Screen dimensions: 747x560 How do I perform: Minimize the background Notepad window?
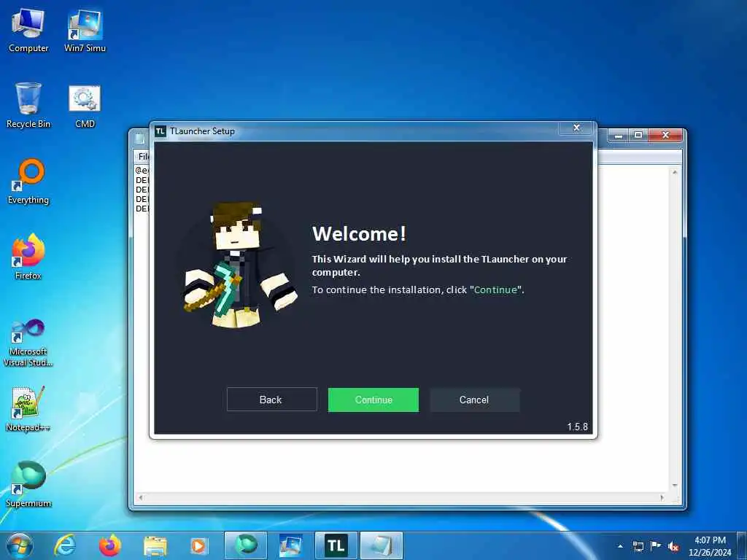click(619, 136)
